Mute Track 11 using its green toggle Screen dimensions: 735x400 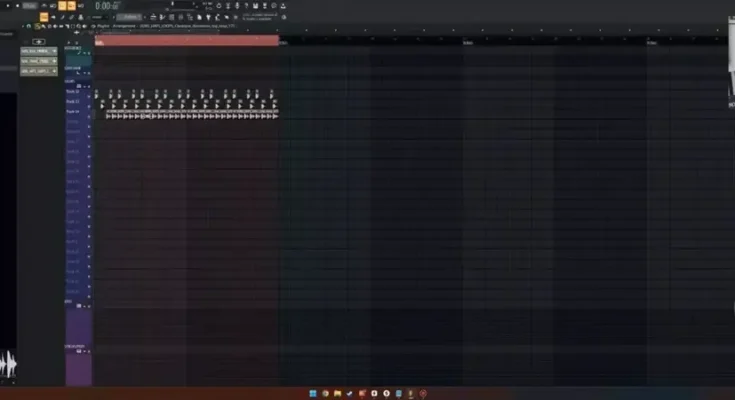coord(89,102)
